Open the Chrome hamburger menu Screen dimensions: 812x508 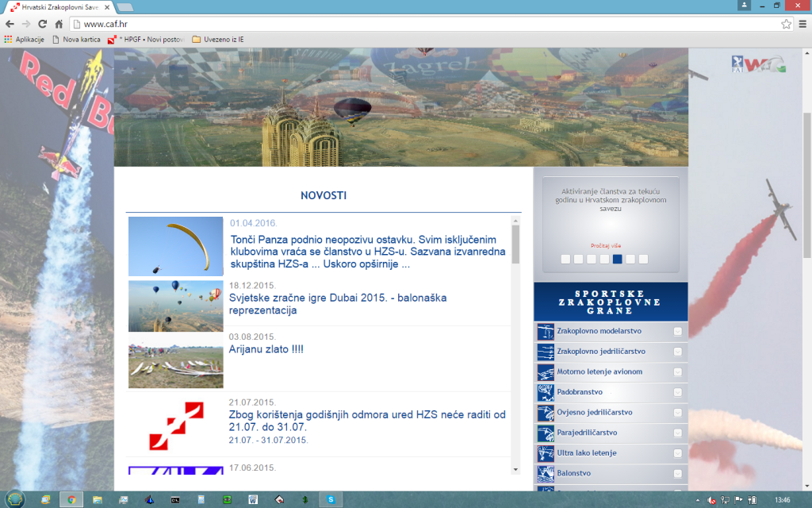click(x=802, y=24)
